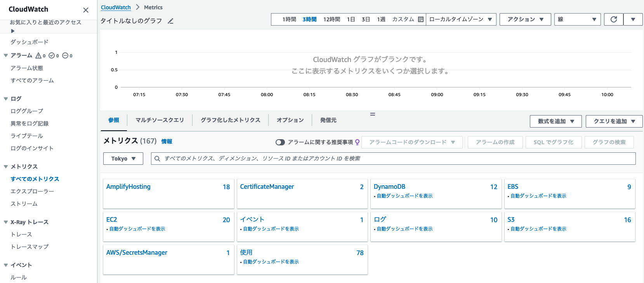Collapse the メトリクス section
Screen dimensions: 644x283
point(6,167)
